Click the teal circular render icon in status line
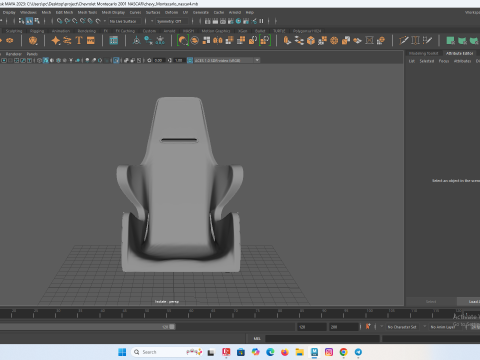 [x=238, y=21]
